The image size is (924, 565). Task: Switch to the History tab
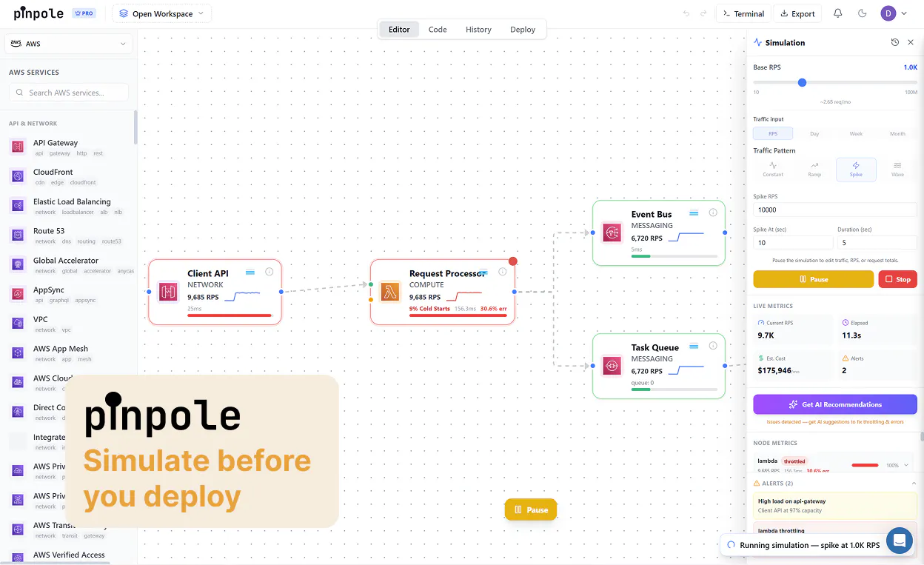(478, 30)
